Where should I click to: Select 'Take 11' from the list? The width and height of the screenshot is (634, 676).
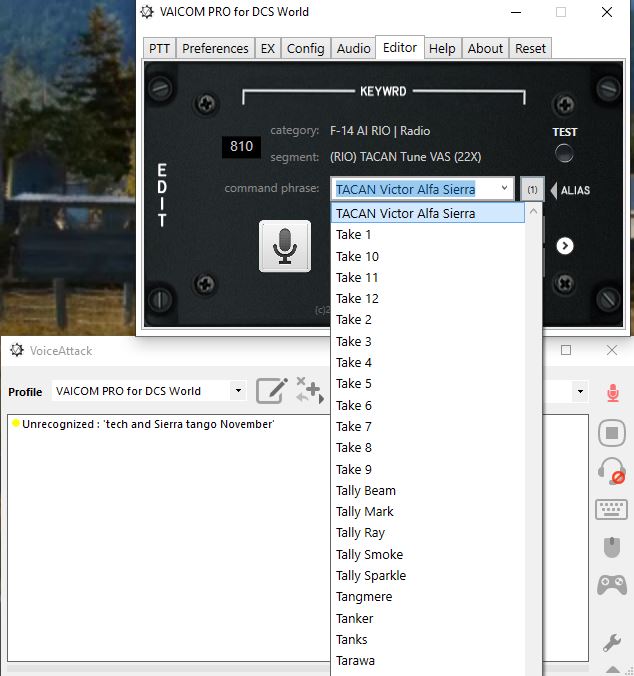tap(428, 278)
